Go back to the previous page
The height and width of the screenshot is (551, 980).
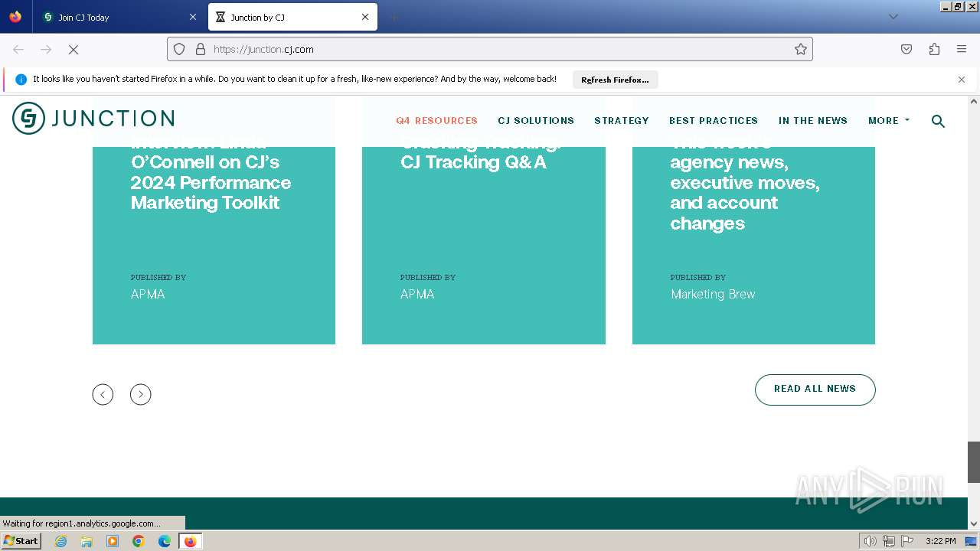pyautogui.click(x=18, y=49)
